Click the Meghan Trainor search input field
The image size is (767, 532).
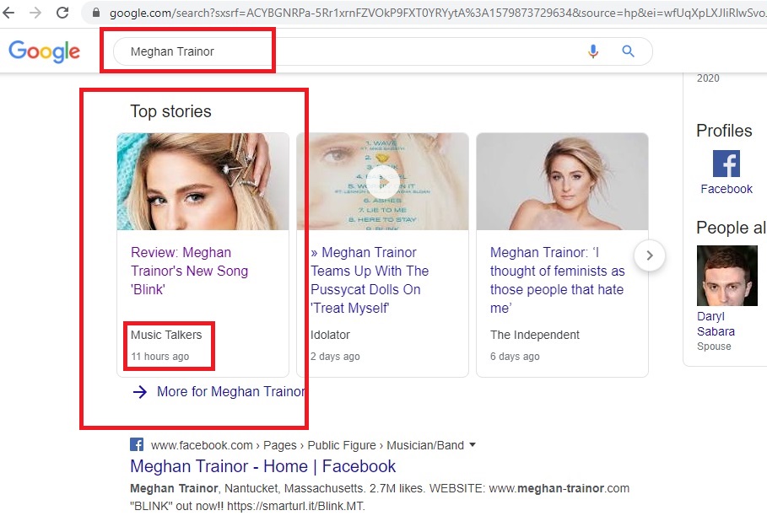tap(338, 51)
